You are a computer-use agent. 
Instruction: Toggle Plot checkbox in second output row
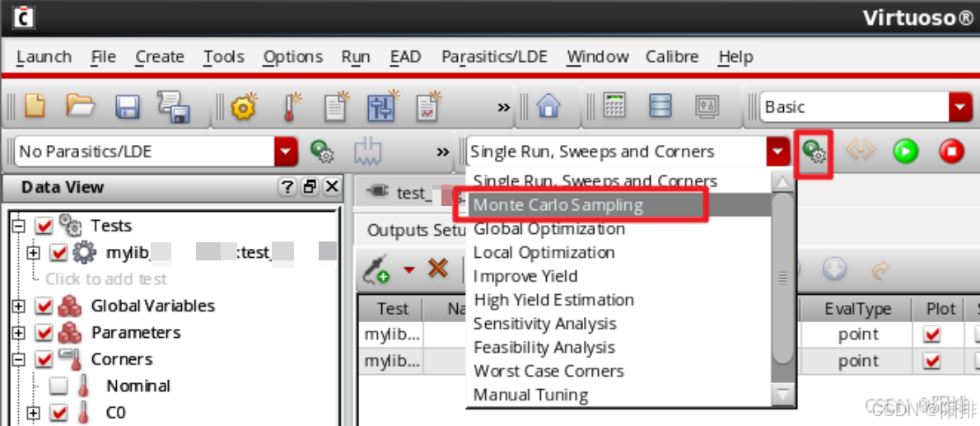[932, 362]
